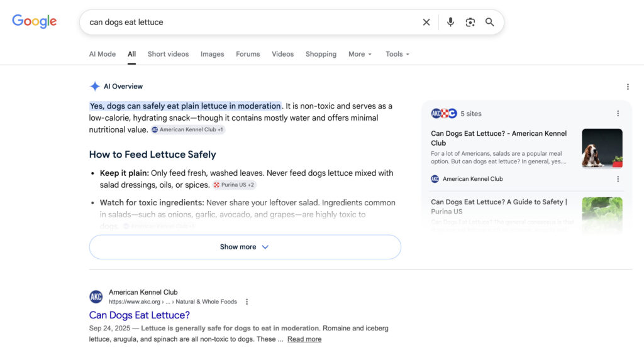Expand AI Overview with Show more
644x353 pixels.
point(245,247)
